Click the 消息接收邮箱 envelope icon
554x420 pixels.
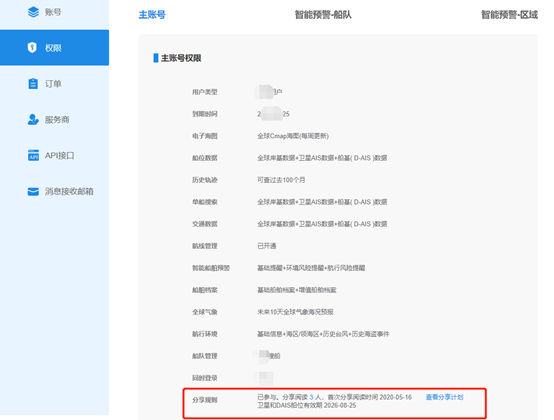(33, 191)
